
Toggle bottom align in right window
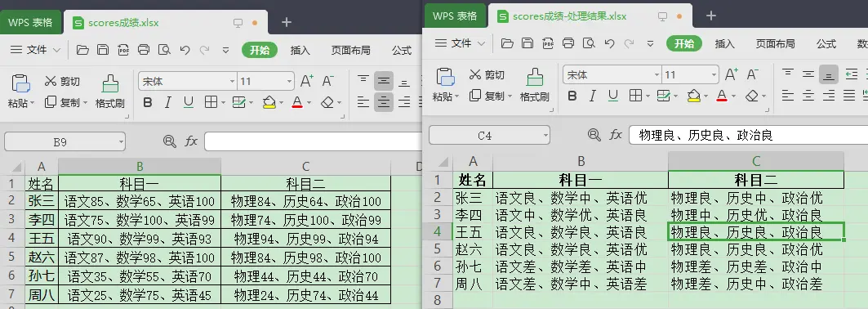829,74
